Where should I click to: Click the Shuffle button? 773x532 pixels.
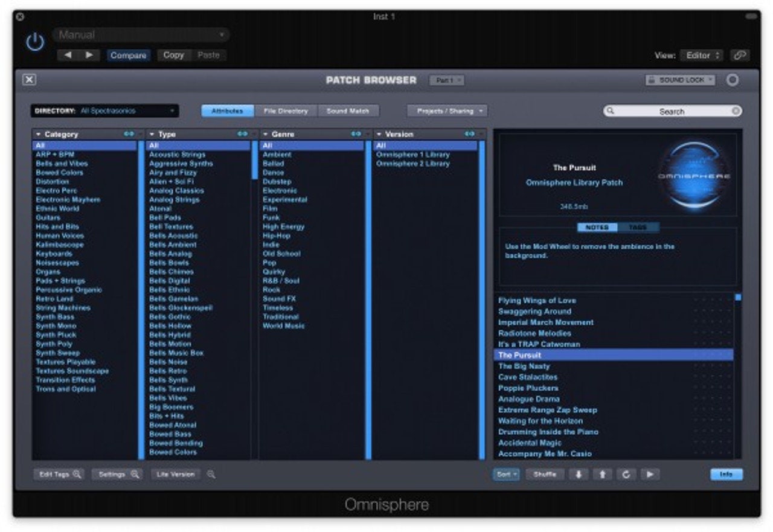point(545,475)
